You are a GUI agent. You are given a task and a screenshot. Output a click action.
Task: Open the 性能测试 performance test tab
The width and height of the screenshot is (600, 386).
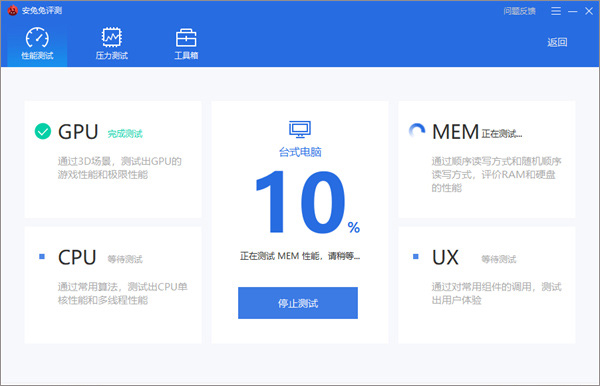click(x=37, y=44)
